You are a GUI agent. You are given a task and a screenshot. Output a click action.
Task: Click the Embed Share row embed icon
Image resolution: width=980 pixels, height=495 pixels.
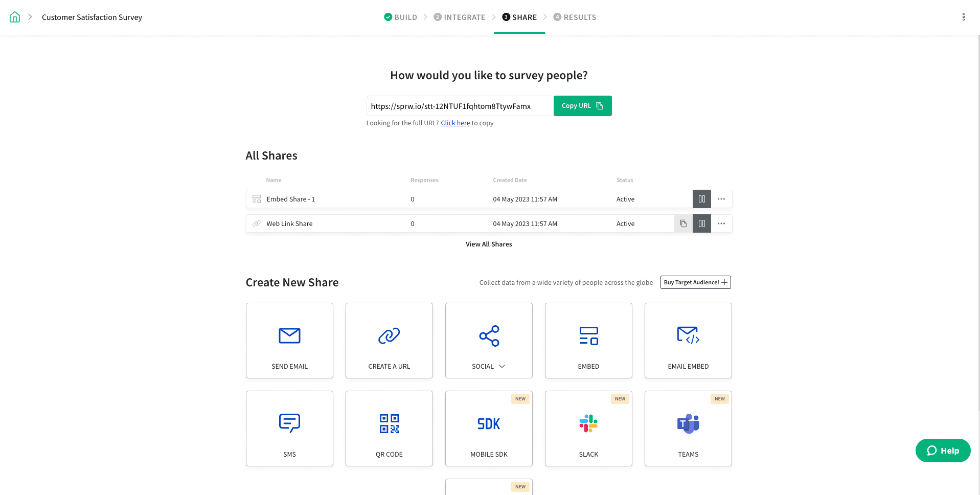(257, 199)
